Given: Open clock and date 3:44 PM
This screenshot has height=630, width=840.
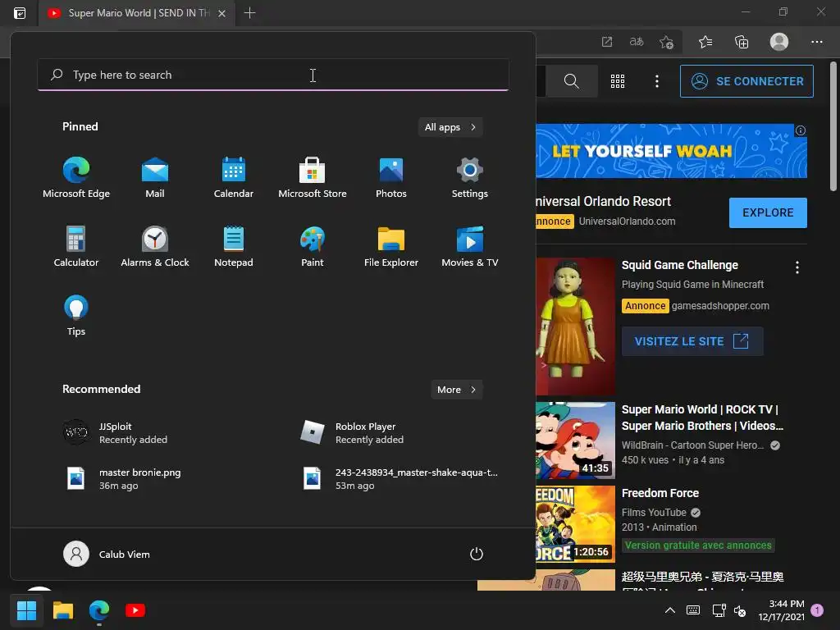Looking at the screenshot, I should coord(781,610).
